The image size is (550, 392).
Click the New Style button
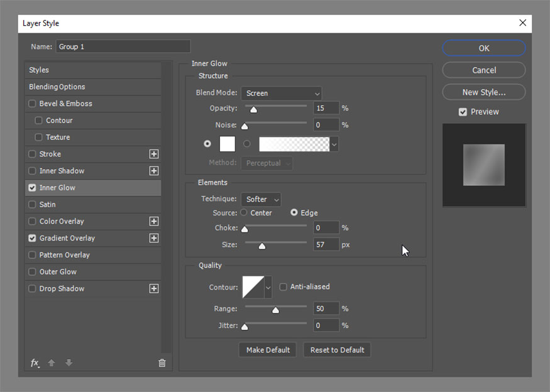[x=483, y=92]
